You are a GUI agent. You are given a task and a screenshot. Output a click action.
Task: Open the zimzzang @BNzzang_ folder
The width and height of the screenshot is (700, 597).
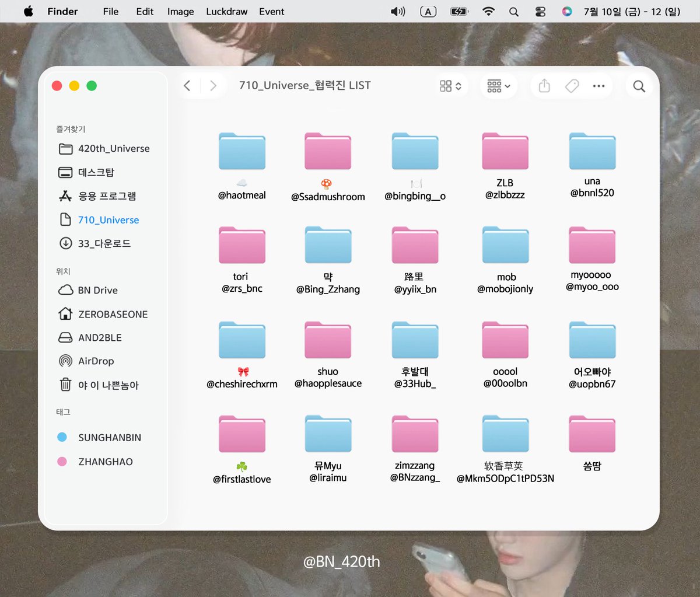(x=415, y=434)
